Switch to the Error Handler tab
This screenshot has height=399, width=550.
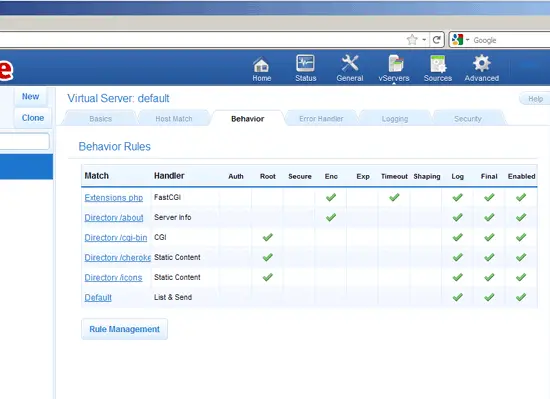321,119
